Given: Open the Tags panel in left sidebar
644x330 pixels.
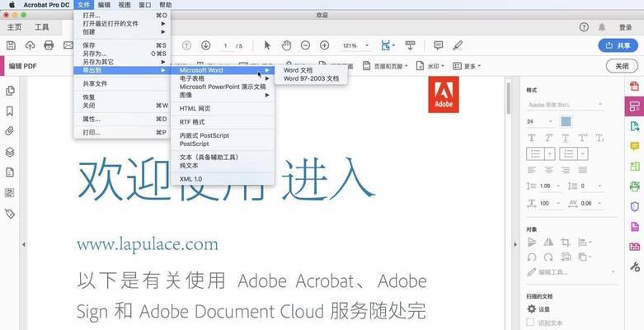Looking at the screenshot, I should coord(10,214).
